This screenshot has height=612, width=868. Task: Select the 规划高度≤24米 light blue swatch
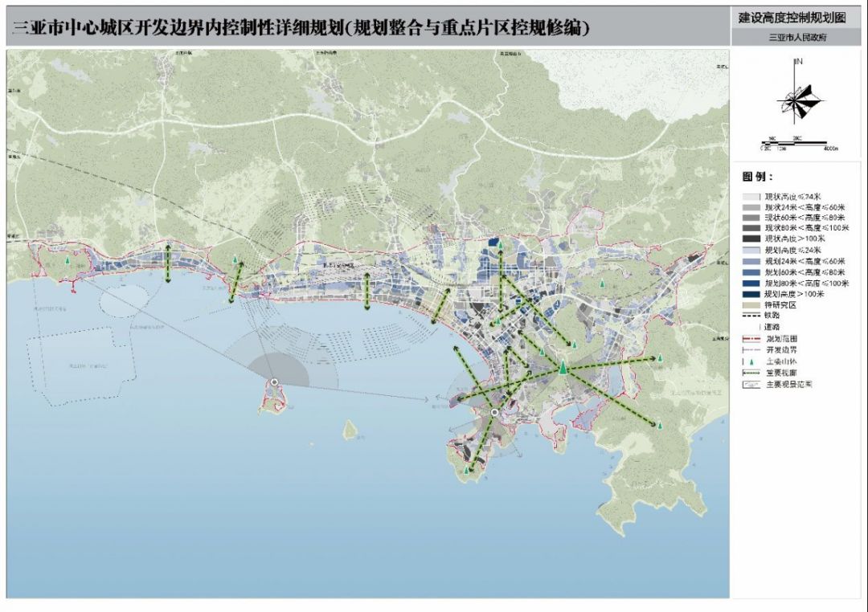tap(750, 251)
